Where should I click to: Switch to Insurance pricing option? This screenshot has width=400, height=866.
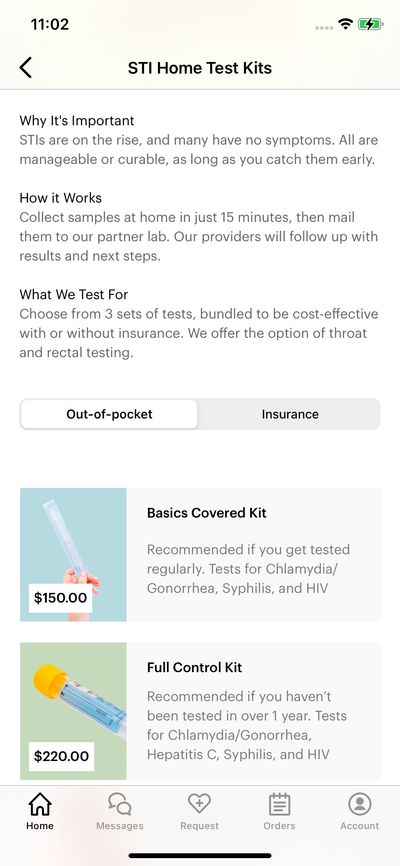point(290,414)
